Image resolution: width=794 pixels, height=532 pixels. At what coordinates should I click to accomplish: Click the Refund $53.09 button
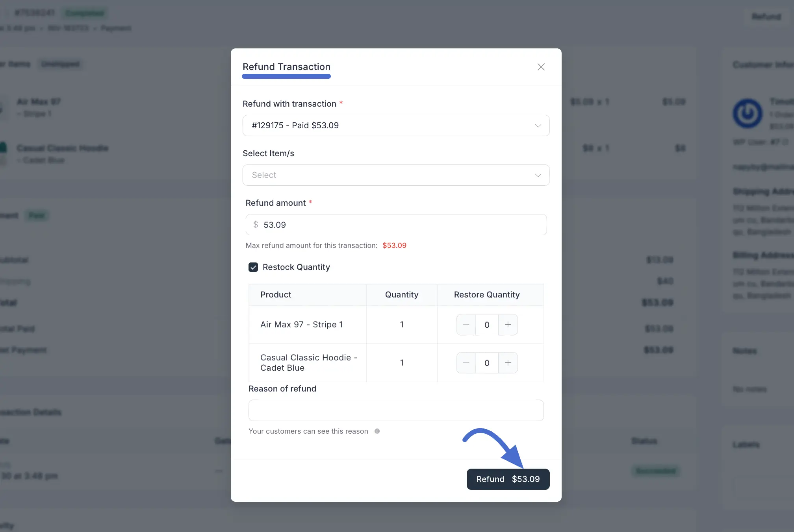click(508, 479)
